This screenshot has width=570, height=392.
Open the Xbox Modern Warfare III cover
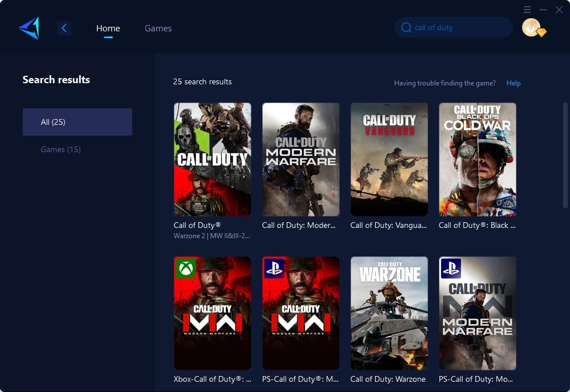(x=212, y=313)
